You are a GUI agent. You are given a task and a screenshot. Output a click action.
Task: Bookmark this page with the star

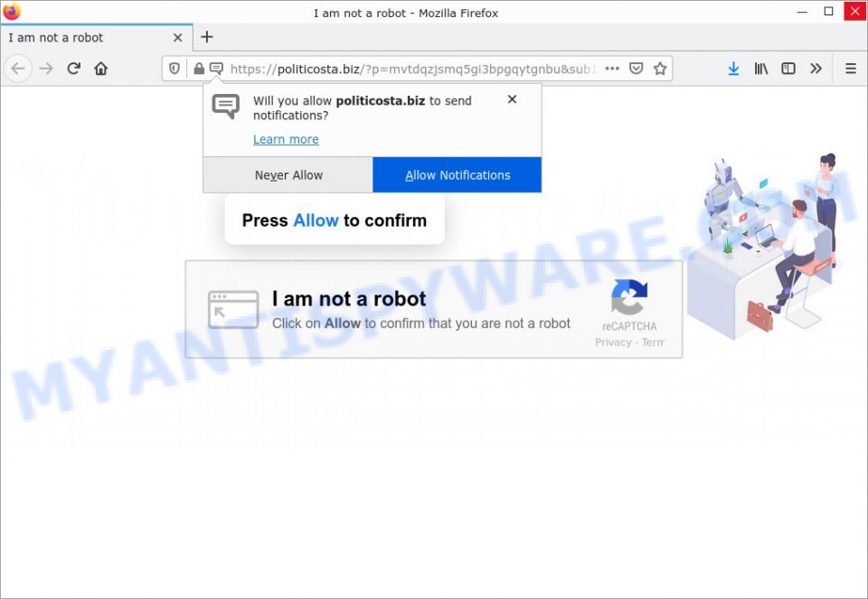click(x=660, y=69)
